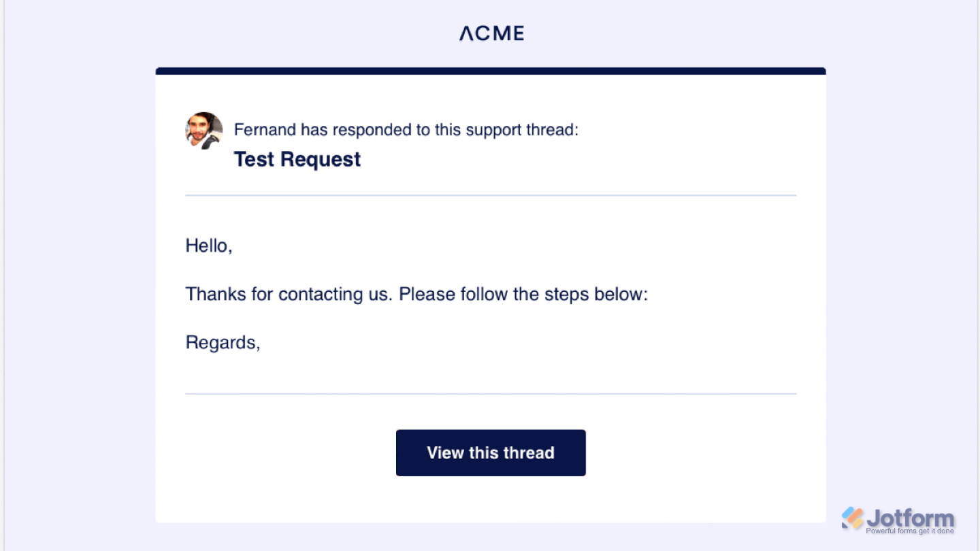
Task: Click the Hello greeting line
Action: pos(209,246)
